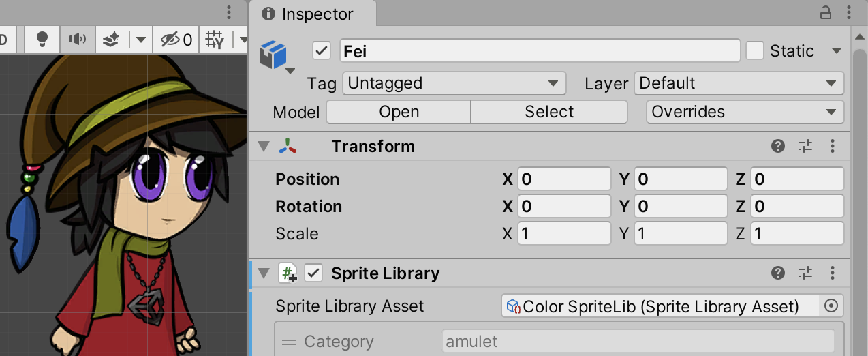Screen dimensions: 868x356
Task: Toggle scene grid visibility icon
Action: [215, 40]
